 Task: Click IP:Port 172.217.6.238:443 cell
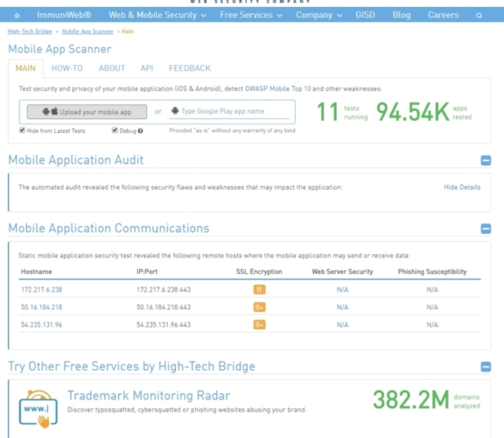[164, 290]
